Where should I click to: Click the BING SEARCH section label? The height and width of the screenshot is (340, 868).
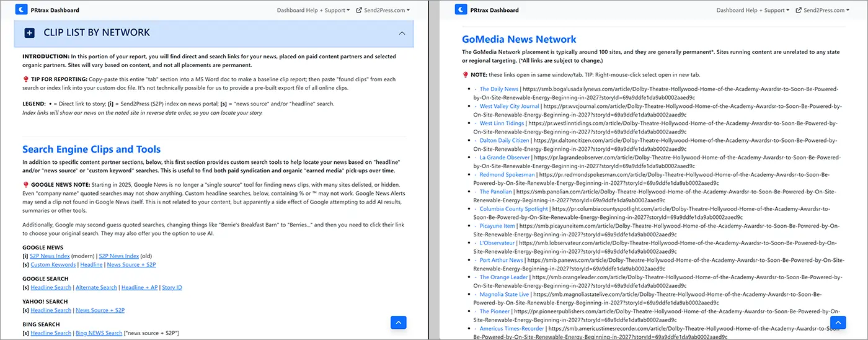click(x=41, y=324)
